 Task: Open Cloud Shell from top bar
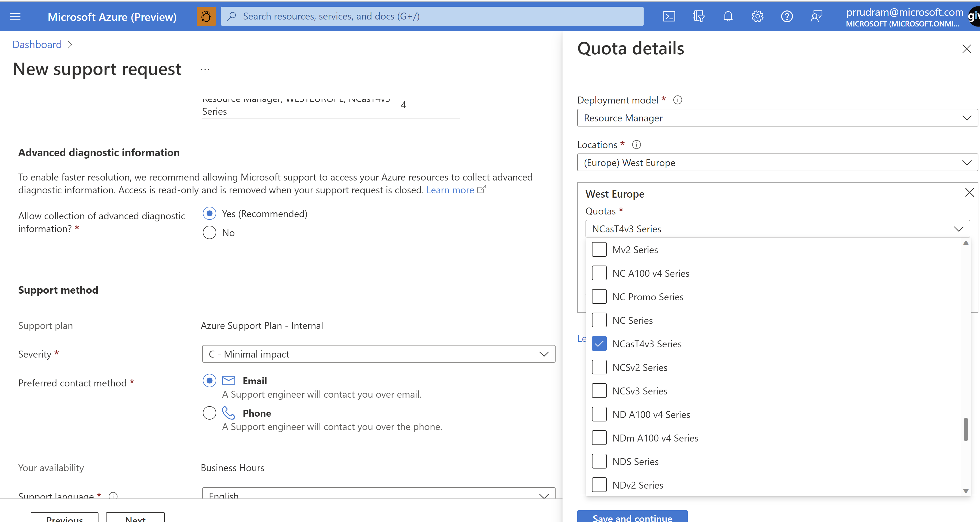[669, 16]
